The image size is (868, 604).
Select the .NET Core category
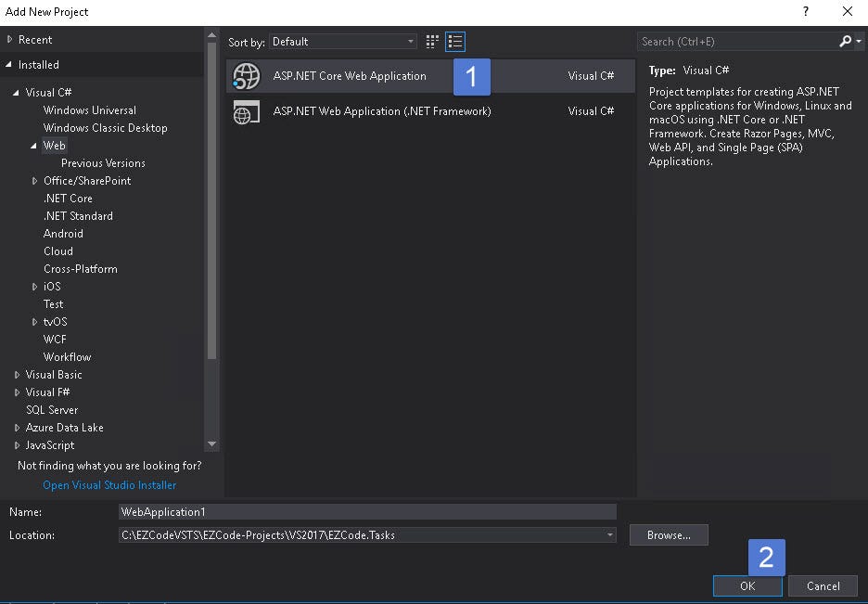(x=68, y=199)
